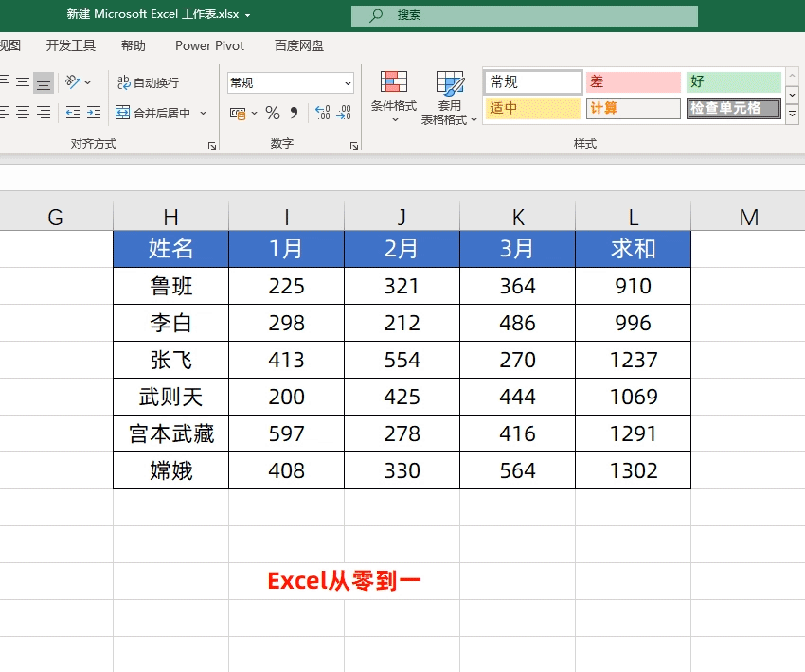The height and width of the screenshot is (672, 805).
Task: Open 套用表格格式 table format gallery
Action: pos(450,97)
